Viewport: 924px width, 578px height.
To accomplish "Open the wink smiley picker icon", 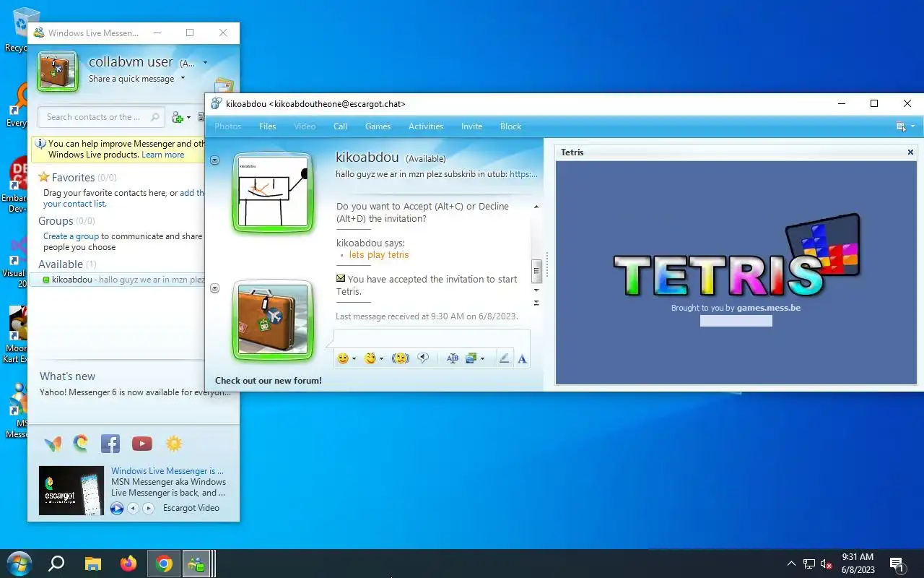I will click(370, 358).
